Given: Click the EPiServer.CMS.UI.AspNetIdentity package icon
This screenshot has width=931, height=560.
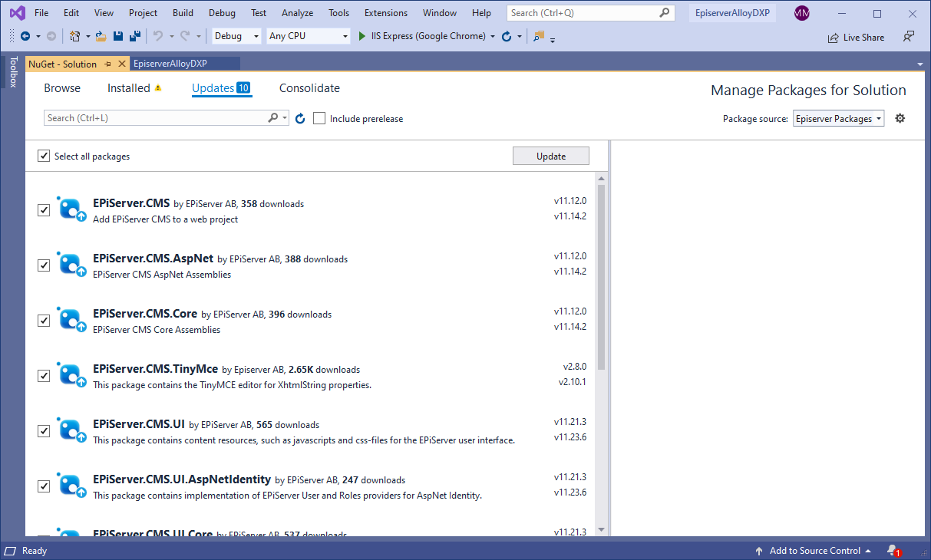Looking at the screenshot, I should (x=72, y=485).
